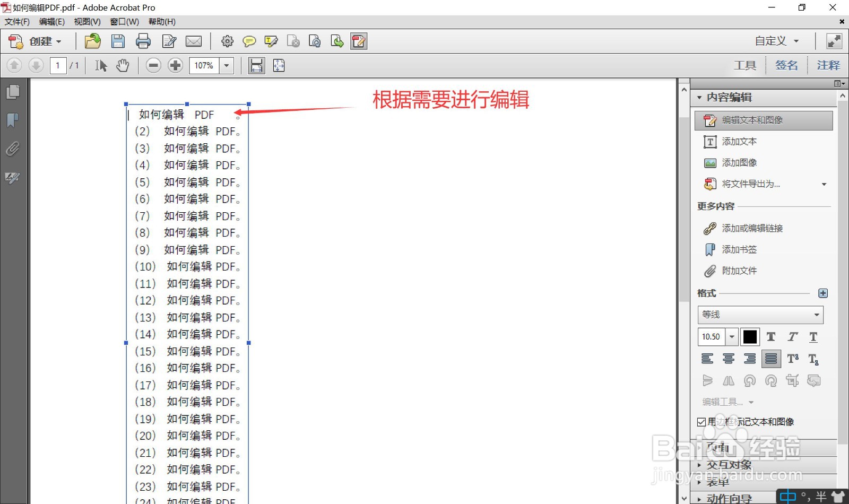Apply bold formatting with the T icon
The height and width of the screenshot is (504, 849).
point(771,336)
